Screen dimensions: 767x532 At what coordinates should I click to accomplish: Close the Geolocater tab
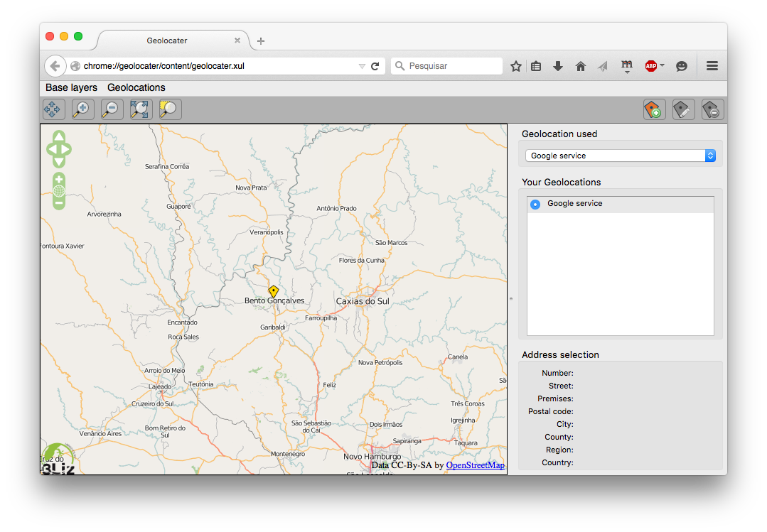237,40
